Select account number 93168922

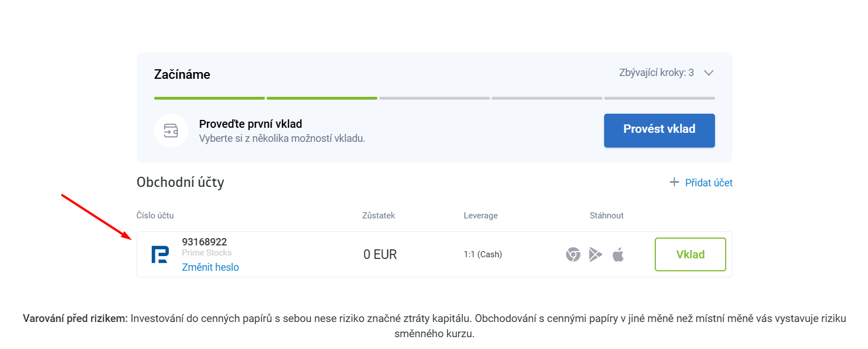click(x=204, y=242)
